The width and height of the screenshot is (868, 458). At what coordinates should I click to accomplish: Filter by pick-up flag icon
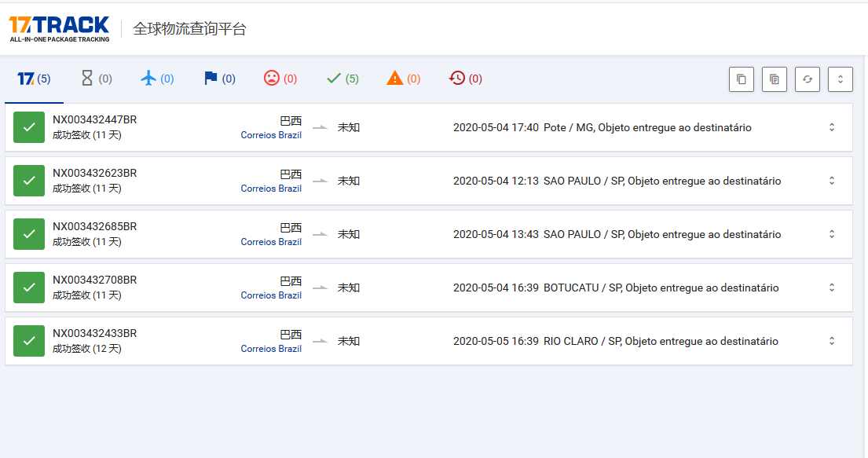point(219,79)
